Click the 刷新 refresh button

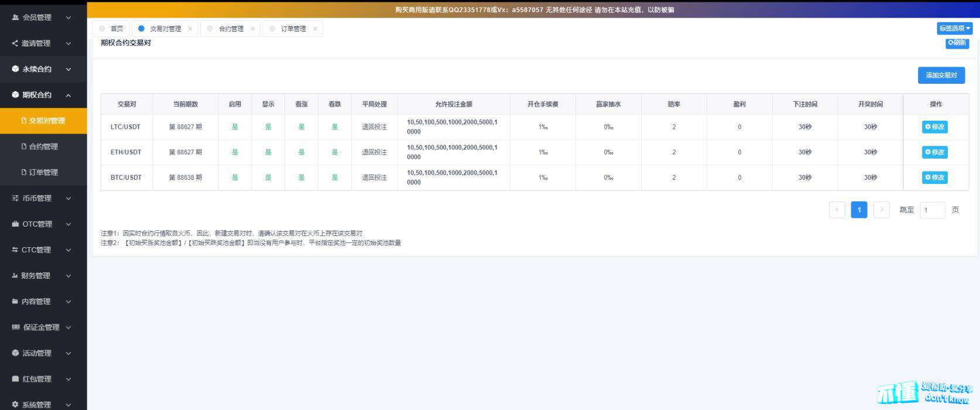click(x=957, y=43)
